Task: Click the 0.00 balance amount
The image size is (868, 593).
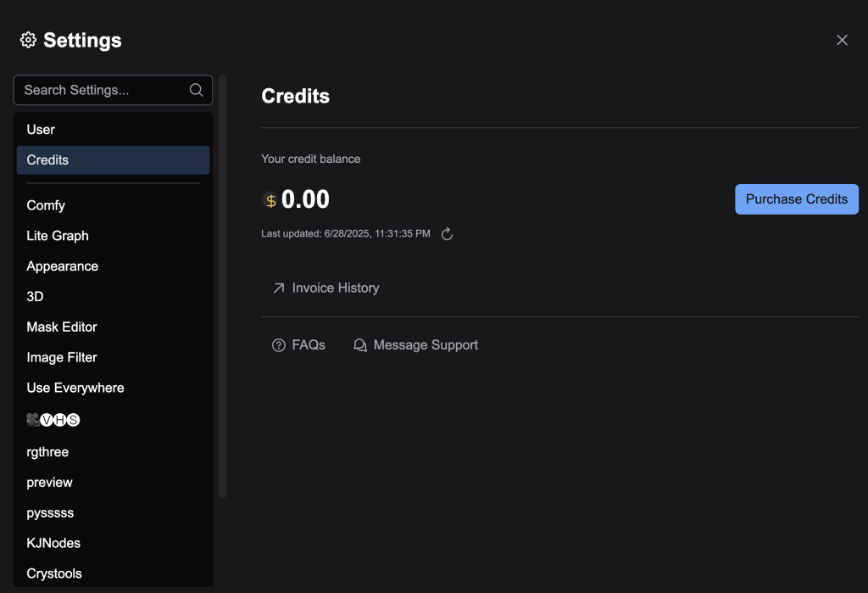Action: click(x=305, y=199)
